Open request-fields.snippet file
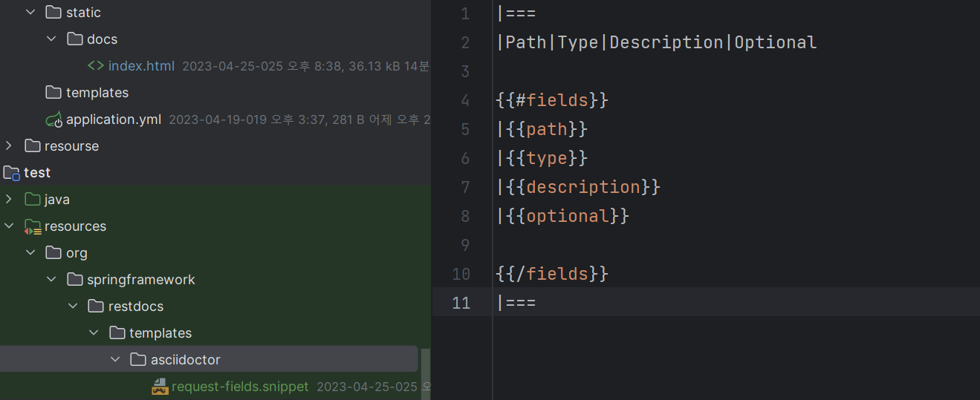 tap(240, 386)
